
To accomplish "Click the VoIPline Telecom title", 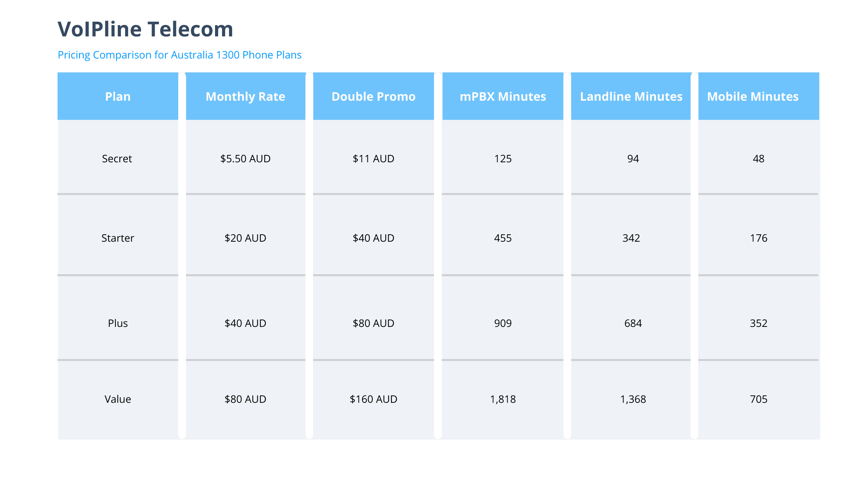I will click(145, 29).
